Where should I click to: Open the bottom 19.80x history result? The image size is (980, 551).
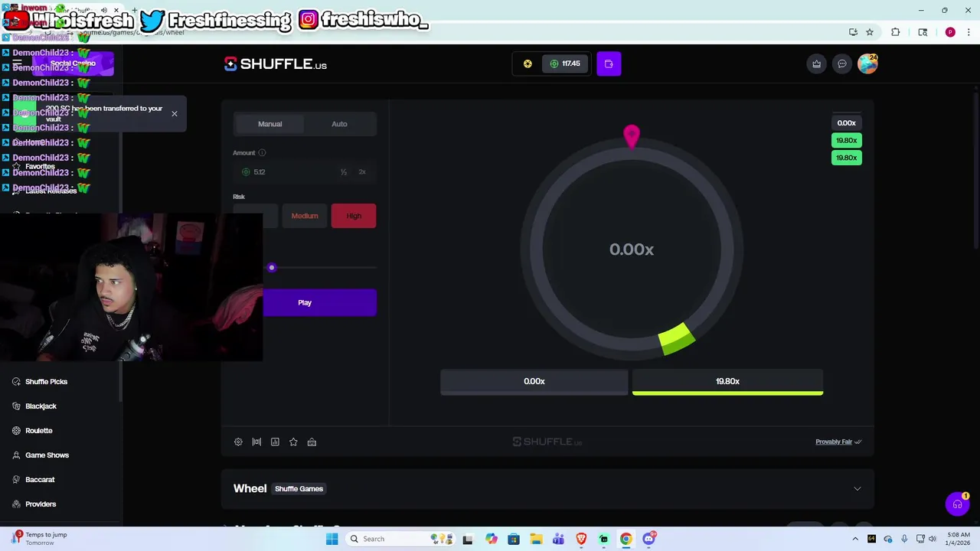(x=846, y=158)
